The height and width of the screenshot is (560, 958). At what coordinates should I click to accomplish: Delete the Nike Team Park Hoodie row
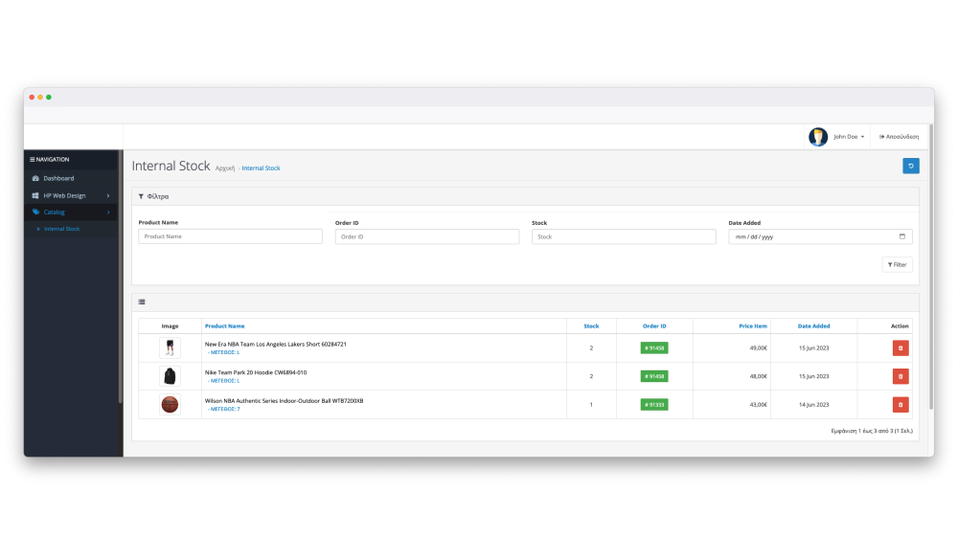coord(900,376)
